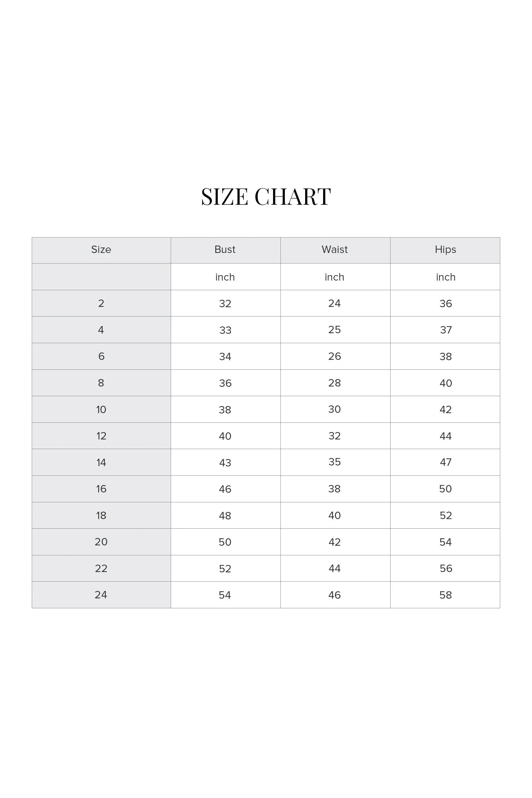Image resolution: width=532 pixels, height=798 pixels.
Task: Click the inch unit under Waist
Action: (x=335, y=277)
